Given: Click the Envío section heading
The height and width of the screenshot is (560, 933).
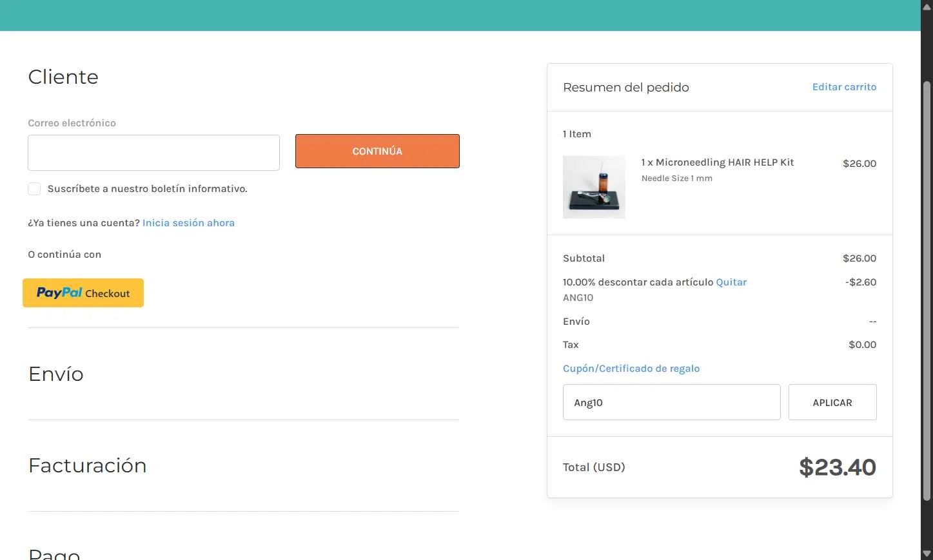Looking at the screenshot, I should pyautogui.click(x=56, y=374).
